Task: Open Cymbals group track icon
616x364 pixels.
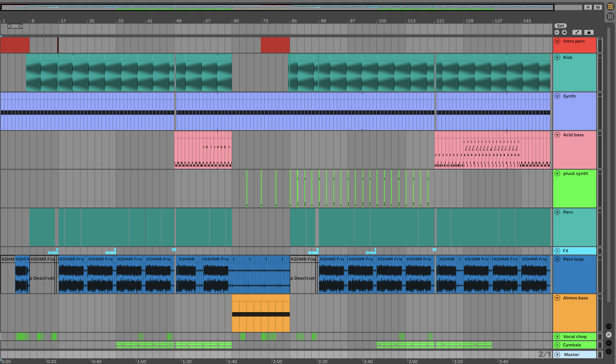Action: click(557, 345)
